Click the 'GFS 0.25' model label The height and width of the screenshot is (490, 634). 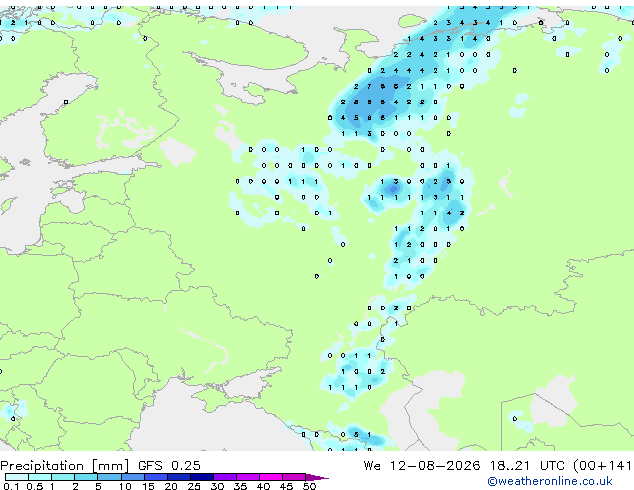[169, 466]
